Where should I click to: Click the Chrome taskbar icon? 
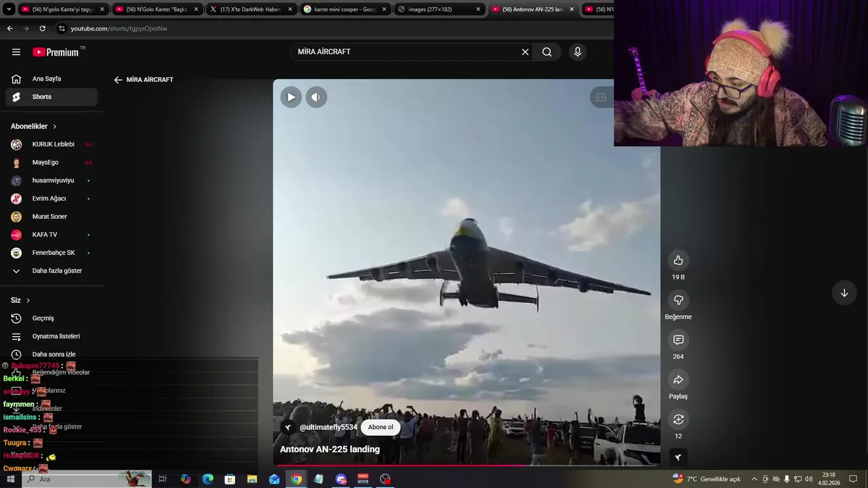pos(296,479)
